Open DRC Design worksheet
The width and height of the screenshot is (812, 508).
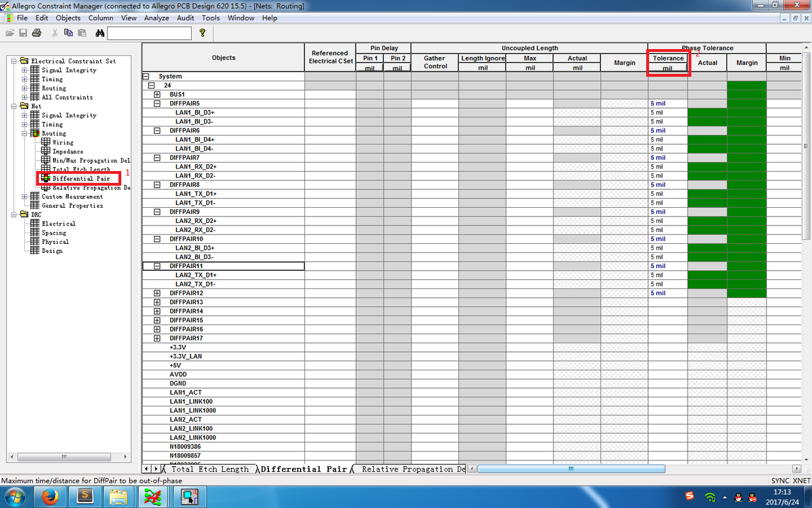point(52,251)
